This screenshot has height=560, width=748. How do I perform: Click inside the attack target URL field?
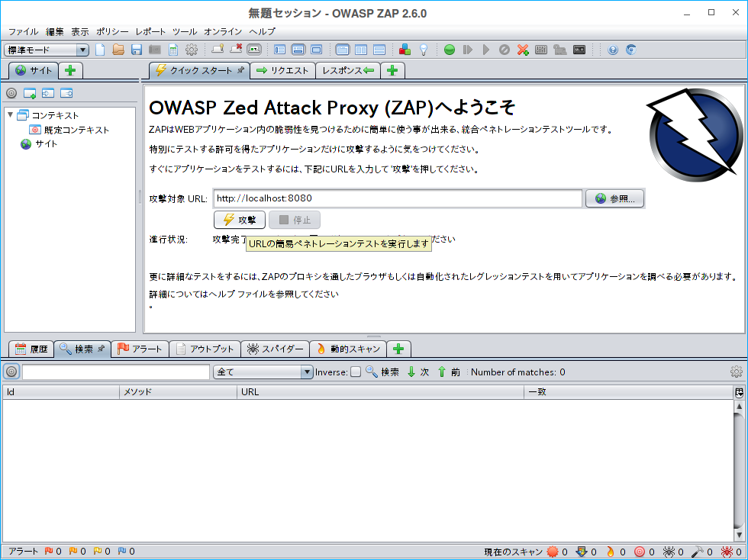coord(397,198)
